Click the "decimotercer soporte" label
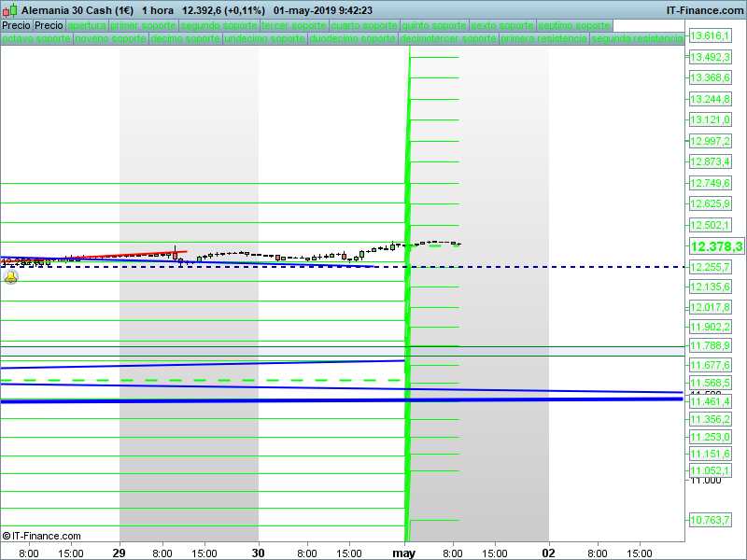The width and height of the screenshot is (747, 560). point(447,39)
